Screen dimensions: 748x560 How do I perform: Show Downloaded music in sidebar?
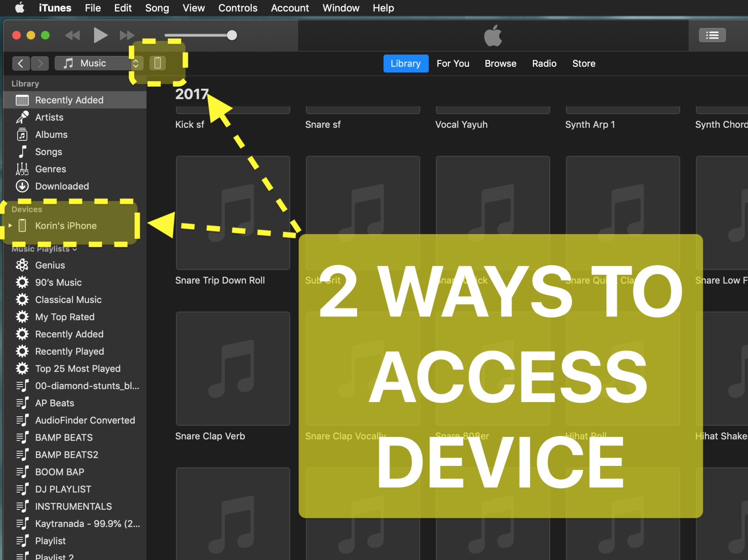(x=75, y=186)
